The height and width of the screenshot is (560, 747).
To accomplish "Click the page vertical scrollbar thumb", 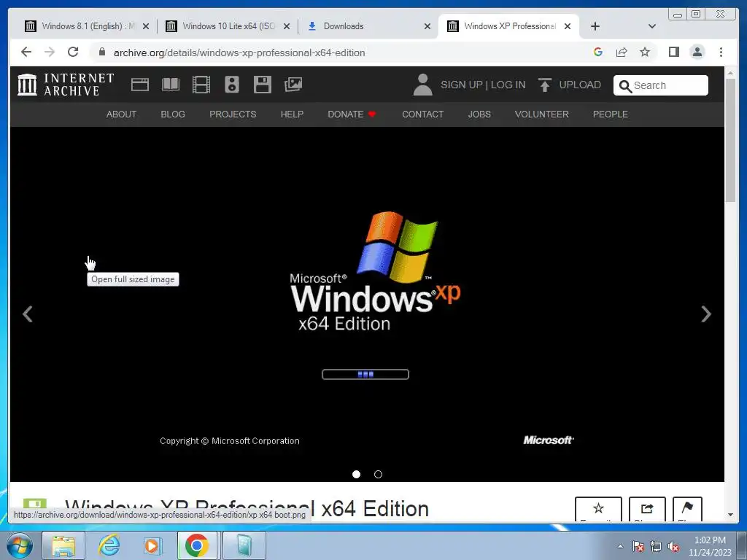I will tap(730, 141).
